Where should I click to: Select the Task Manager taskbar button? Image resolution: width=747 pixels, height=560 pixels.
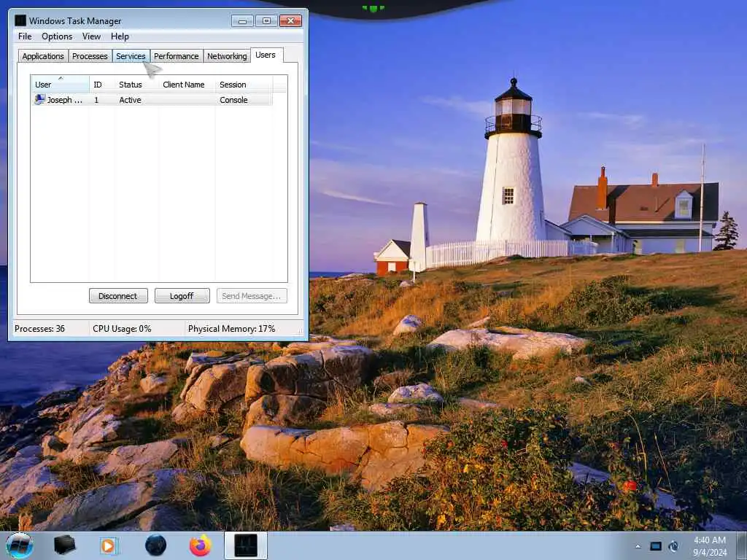246,545
